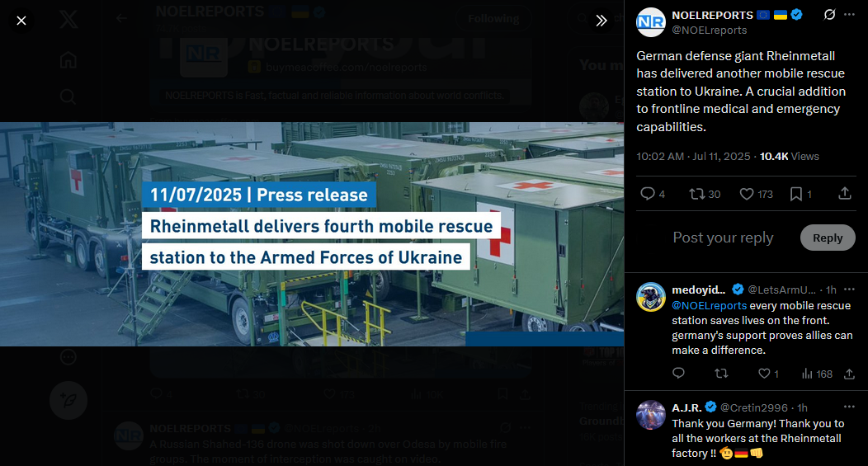Open the 10.4K Views analytics link

coord(789,156)
